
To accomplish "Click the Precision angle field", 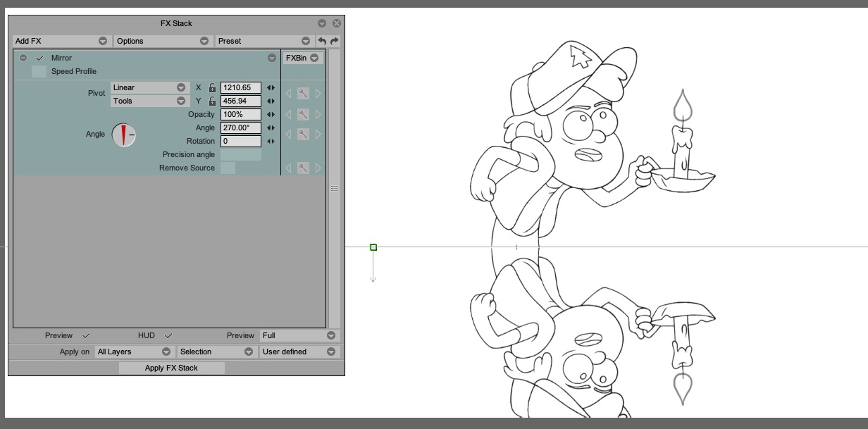I will click(x=241, y=154).
